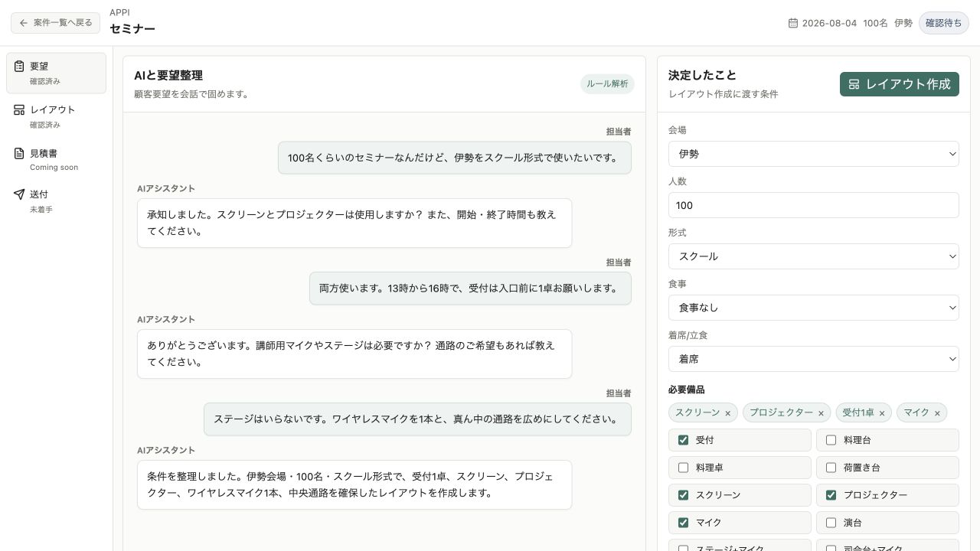The image size is (980, 551).
Task: Enable the 料理卓 checkbox
Action: coord(684,468)
